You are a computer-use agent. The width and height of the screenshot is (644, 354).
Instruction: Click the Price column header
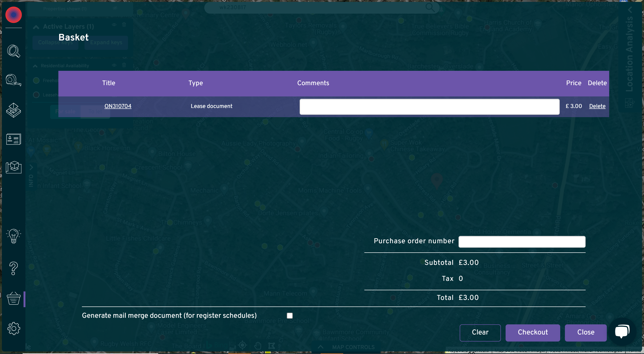[573, 83]
